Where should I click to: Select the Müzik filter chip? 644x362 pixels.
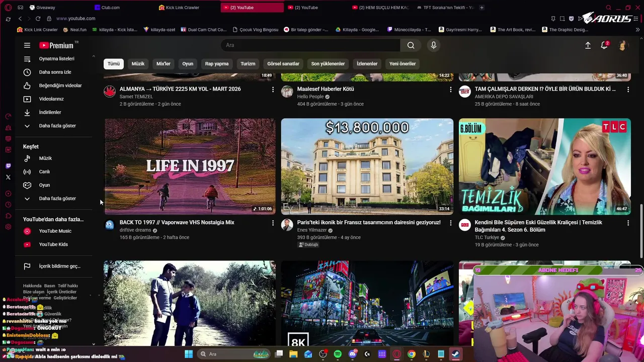[138, 64]
